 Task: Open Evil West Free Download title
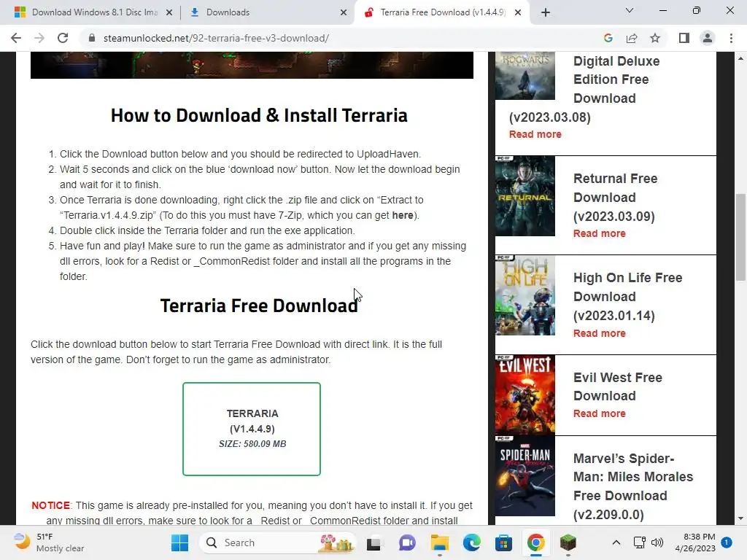click(x=618, y=386)
